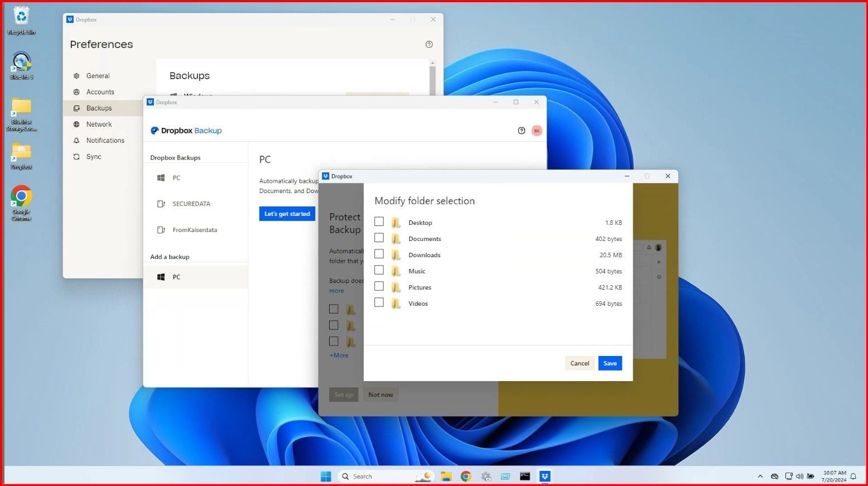Enable the Music folder checkbox
This screenshot has height=486, width=868.
pyautogui.click(x=379, y=270)
